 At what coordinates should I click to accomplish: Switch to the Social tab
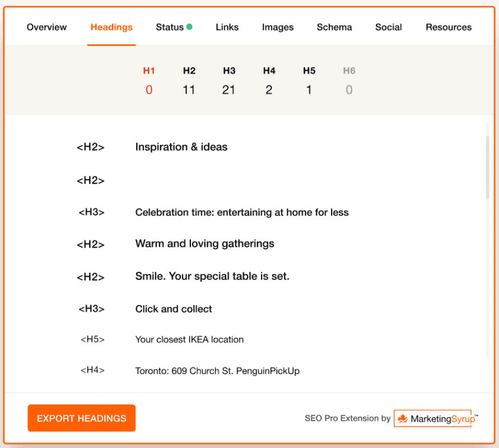coord(388,26)
